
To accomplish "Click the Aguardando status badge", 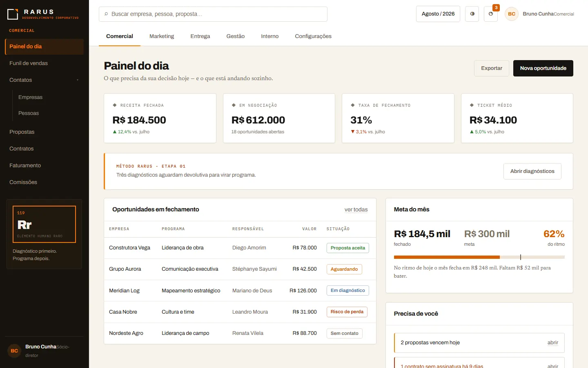I will 344,269.
